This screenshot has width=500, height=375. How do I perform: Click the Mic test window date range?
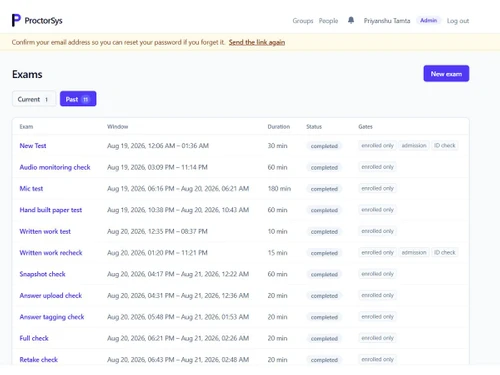178,189
